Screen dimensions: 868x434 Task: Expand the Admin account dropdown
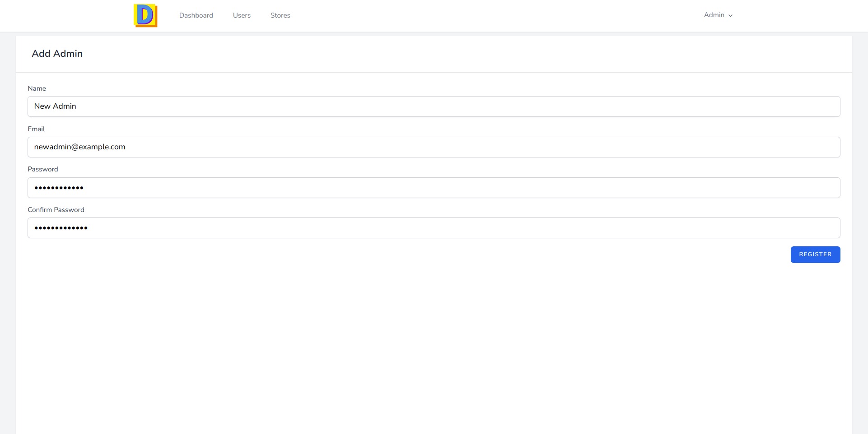point(718,15)
